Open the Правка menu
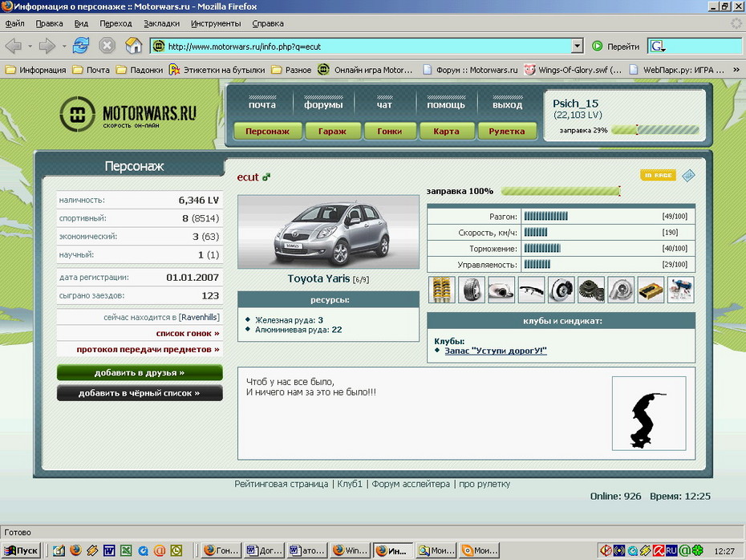 point(49,23)
